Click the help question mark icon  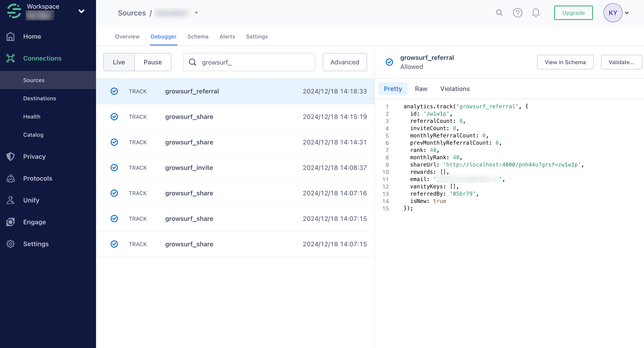(x=518, y=13)
